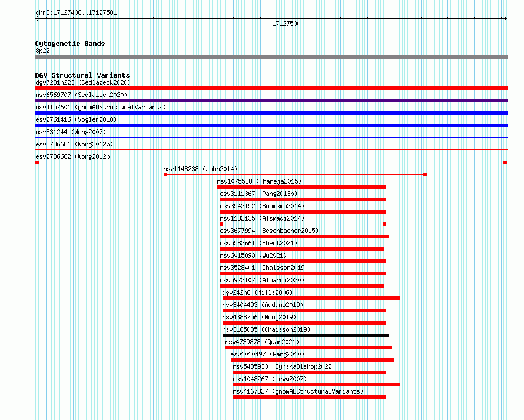524x420 pixels.
Task: Select the red bar under nsv1075538
Action: (302, 187)
